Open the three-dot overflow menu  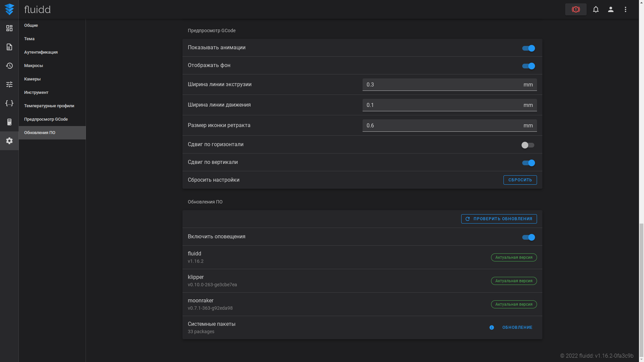(625, 9)
